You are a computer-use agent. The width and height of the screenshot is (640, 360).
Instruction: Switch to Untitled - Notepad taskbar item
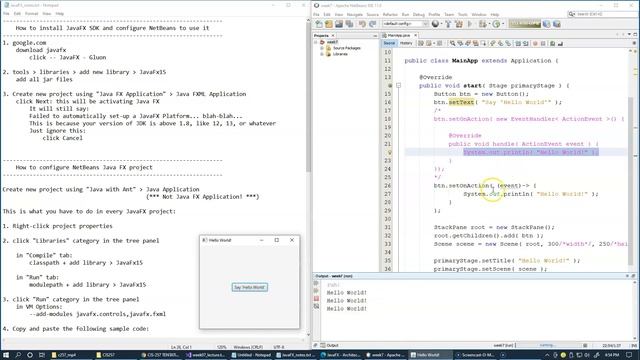(251, 355)
